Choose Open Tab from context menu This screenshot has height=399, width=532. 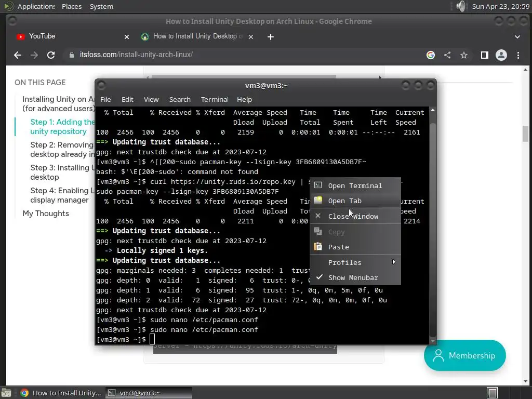pyautogui.click(x=355, y=201)
